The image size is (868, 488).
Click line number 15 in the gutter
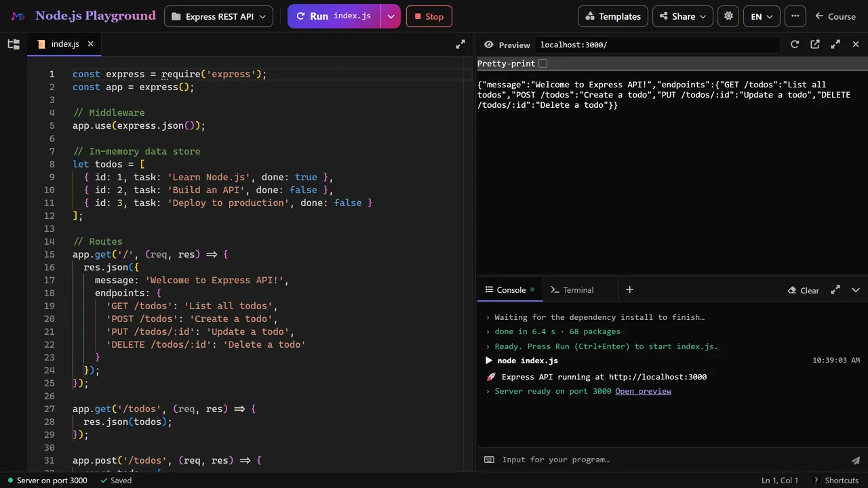tap(50, 254)
